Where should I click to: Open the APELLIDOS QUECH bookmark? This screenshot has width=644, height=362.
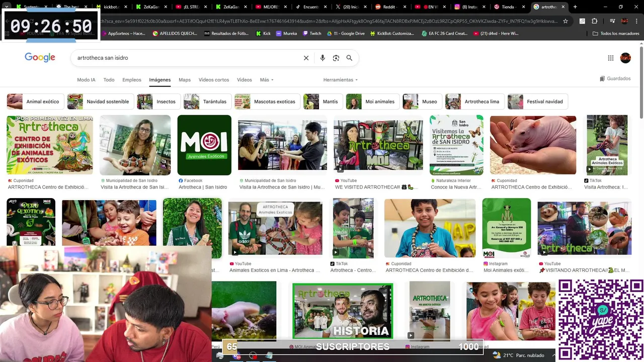tap(175, 33)
